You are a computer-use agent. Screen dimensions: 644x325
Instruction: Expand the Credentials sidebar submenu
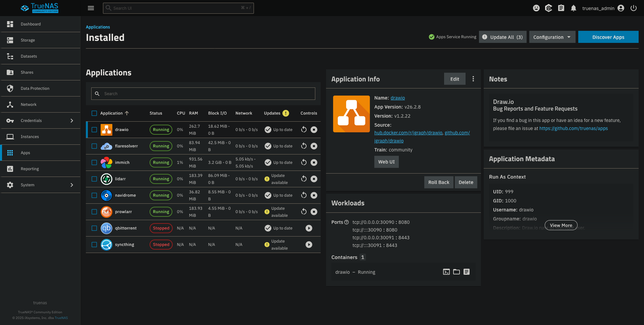(x=72, y=121)
